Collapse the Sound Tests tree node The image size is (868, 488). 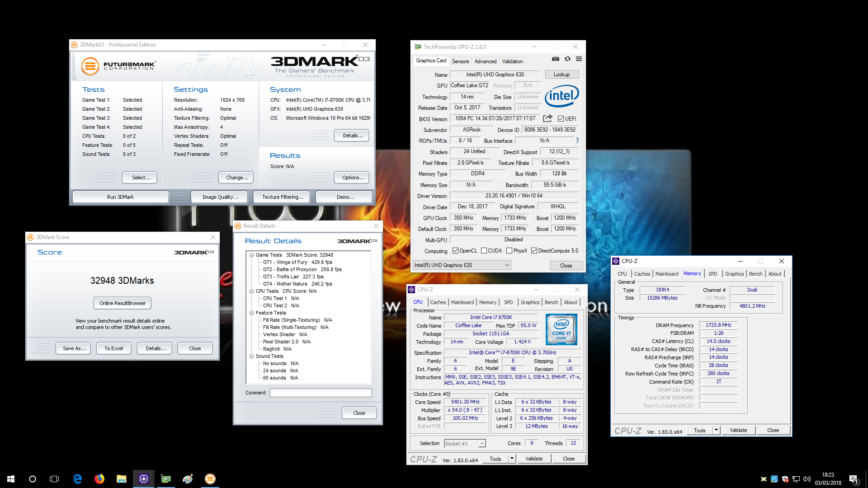tap(251, 356)
